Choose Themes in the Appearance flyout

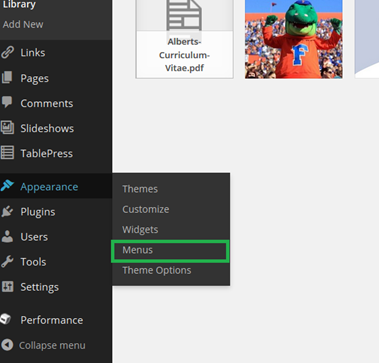[x=140, y=189]
